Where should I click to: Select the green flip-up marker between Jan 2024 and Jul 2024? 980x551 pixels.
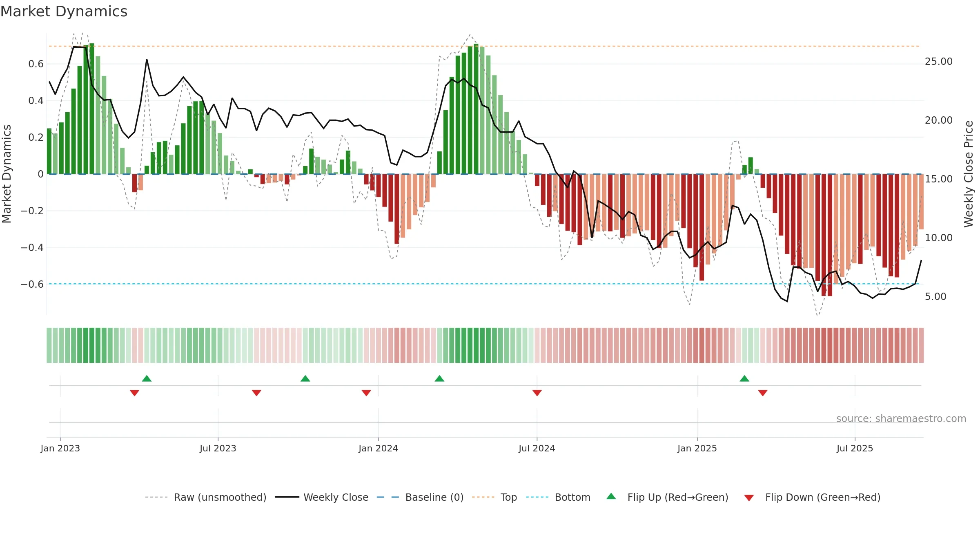click(x=439, y=378)
